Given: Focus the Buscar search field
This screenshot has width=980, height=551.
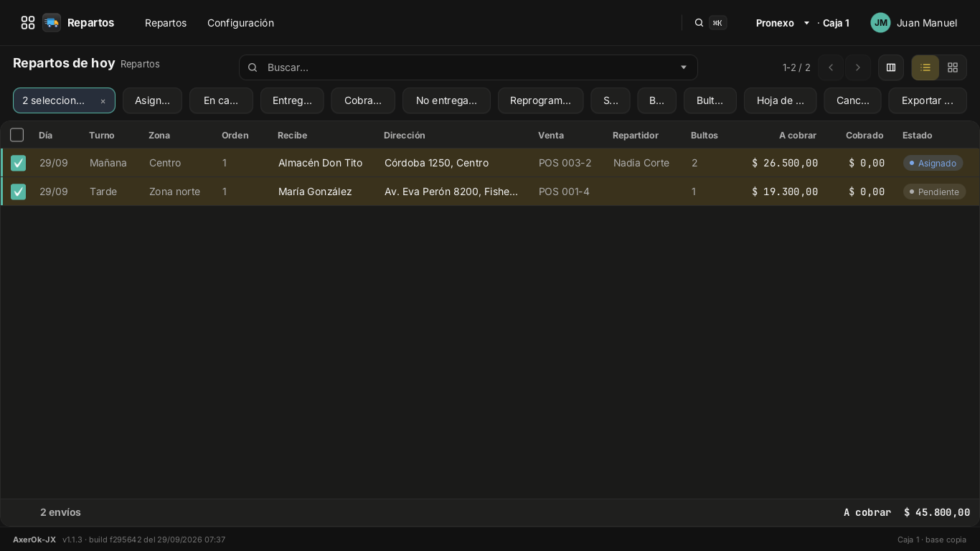Looking at the screenshot, I should 468,67.
